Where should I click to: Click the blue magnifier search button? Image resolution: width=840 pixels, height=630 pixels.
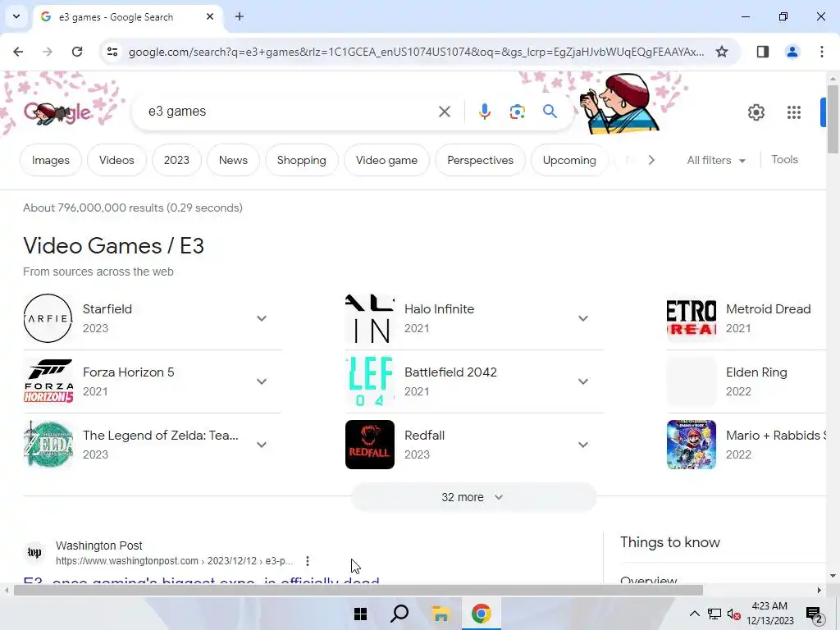[x=550, y=112]
